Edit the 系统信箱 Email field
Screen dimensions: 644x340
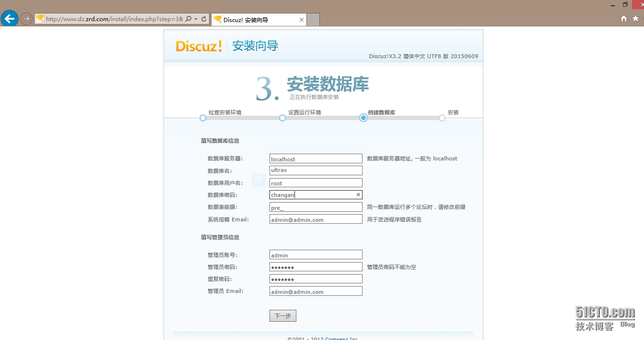tap(316, 219)
